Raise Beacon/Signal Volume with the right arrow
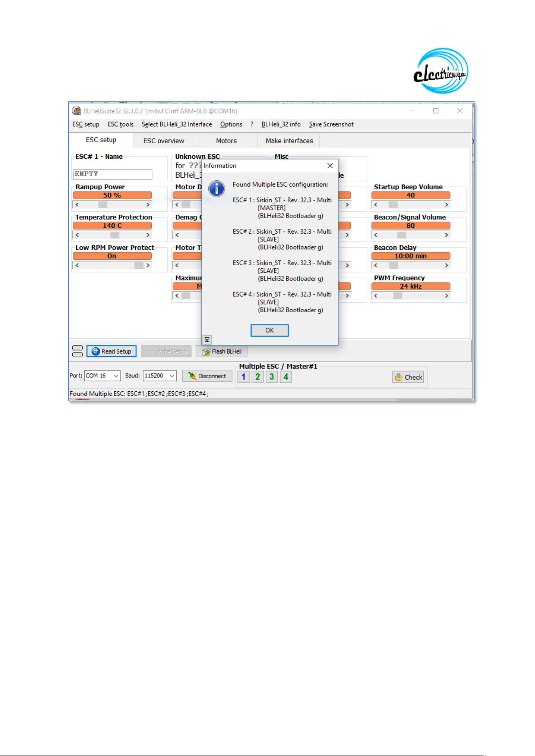The width and height of the screenshot is (535, 756). [x=447, y=235]
